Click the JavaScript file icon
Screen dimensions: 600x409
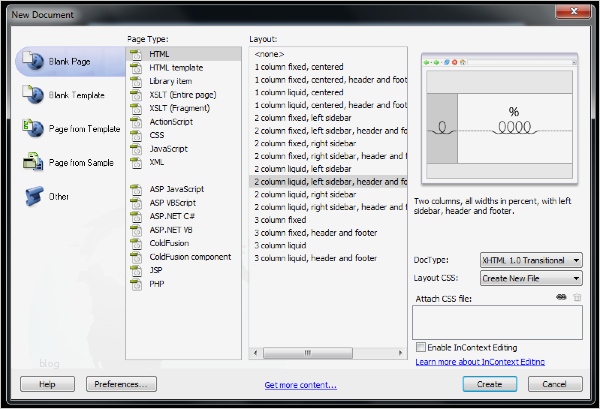pyautogui.click(x=136, y=149)
